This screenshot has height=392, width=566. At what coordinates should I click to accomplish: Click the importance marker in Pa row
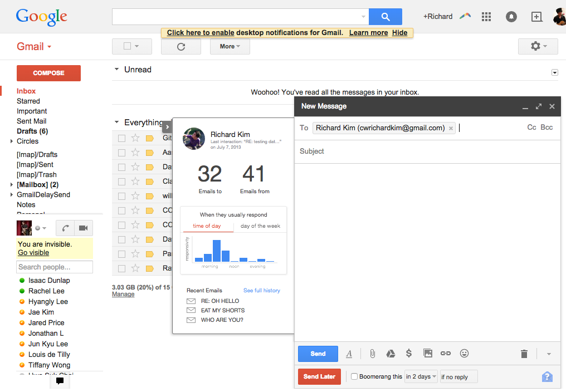click(149, 254)
